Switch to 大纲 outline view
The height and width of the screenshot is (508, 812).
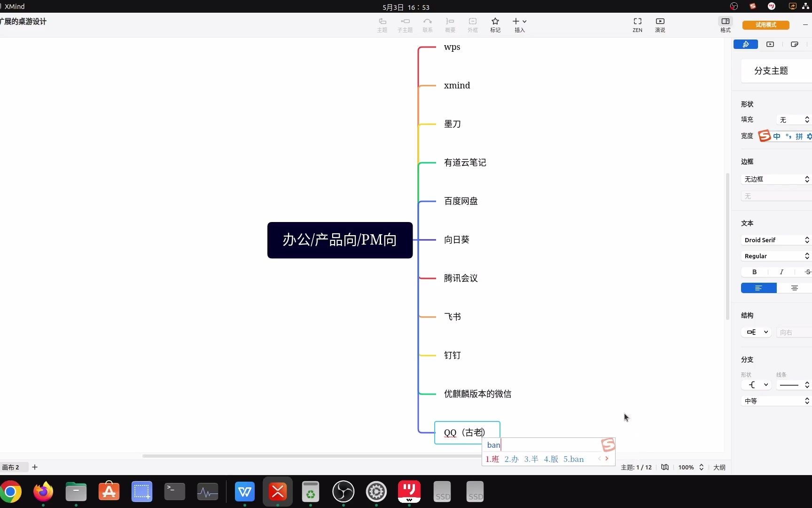(x=719, y=468)
